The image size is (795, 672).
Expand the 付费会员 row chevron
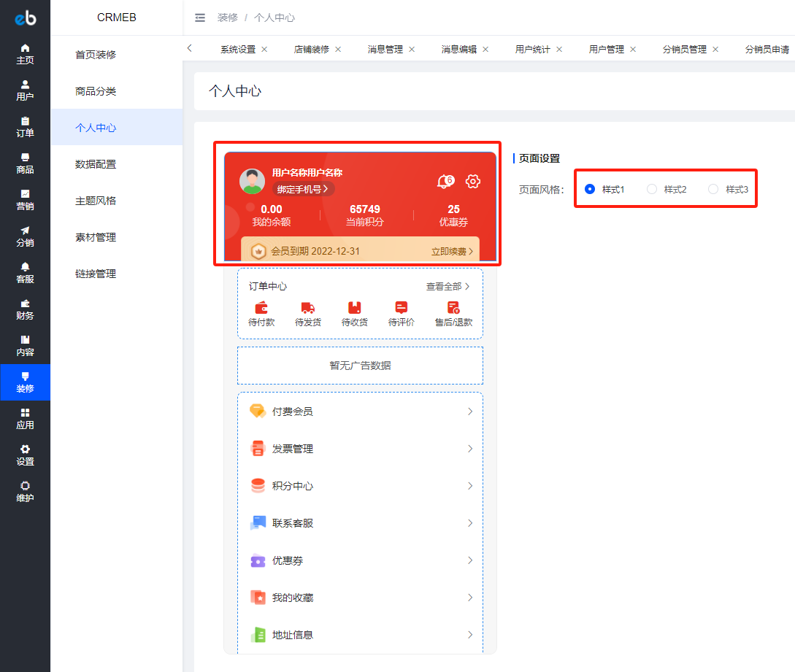[470, 412]
